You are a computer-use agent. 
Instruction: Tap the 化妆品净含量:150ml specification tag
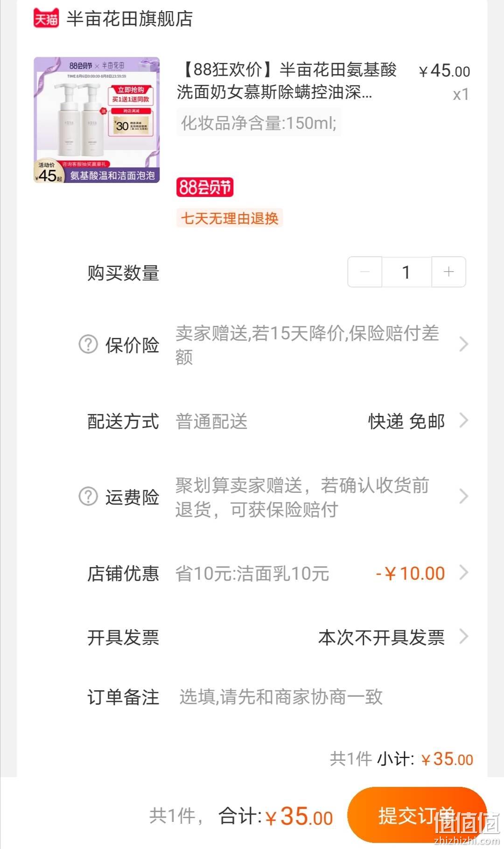(x=259, y=123)
